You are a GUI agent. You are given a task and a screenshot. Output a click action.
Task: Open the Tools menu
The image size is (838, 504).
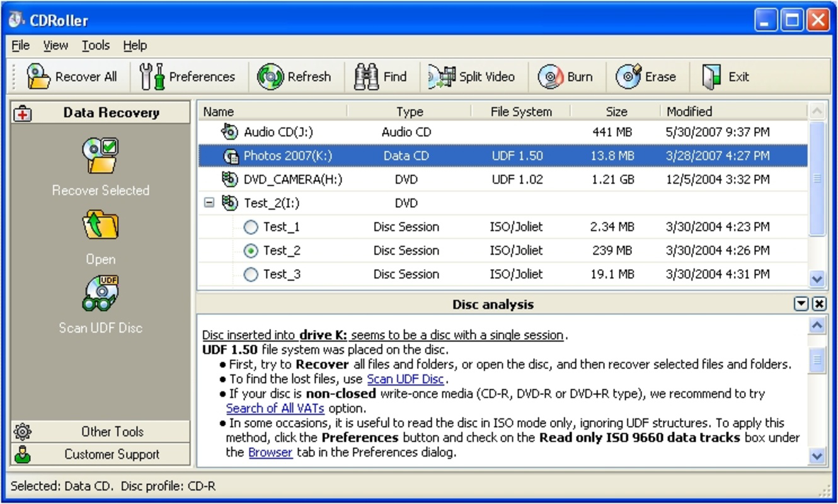95,45
